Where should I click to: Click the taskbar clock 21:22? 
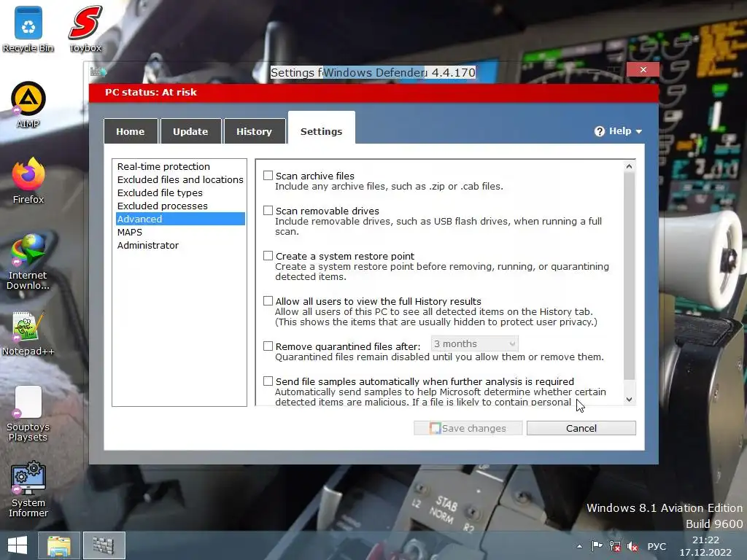tap(705, 546)
